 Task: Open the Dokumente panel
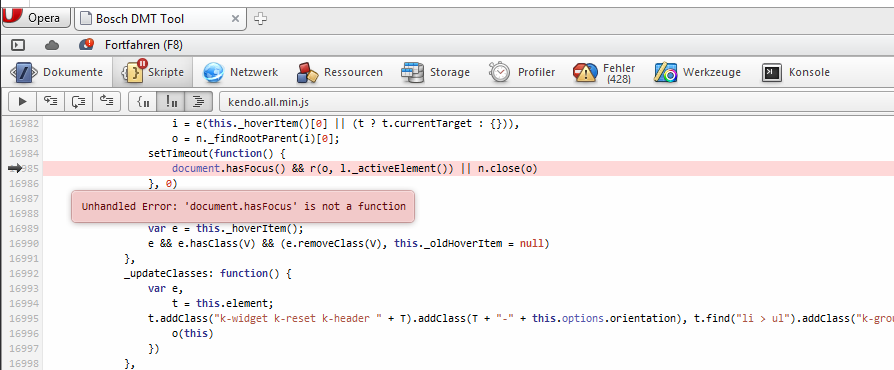pyautogui.click(x=57, y=72)
